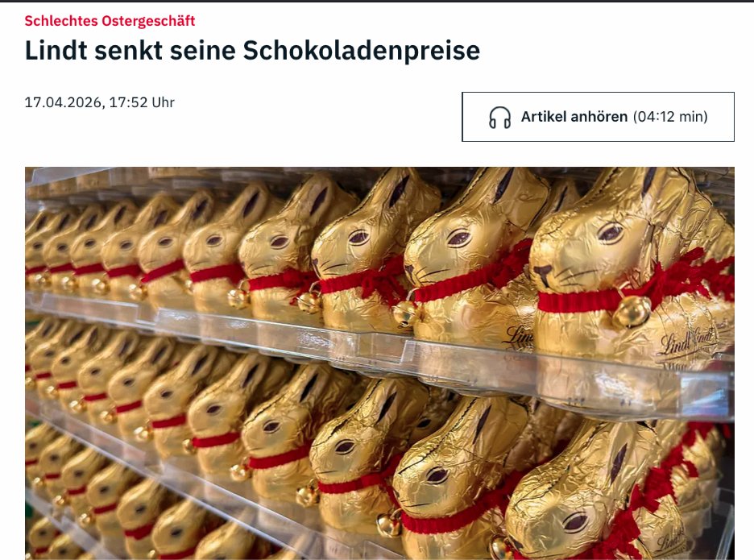Click the word Lindt in the headline
This screenshot has width=754, height=560.
[x=56, y=51]
